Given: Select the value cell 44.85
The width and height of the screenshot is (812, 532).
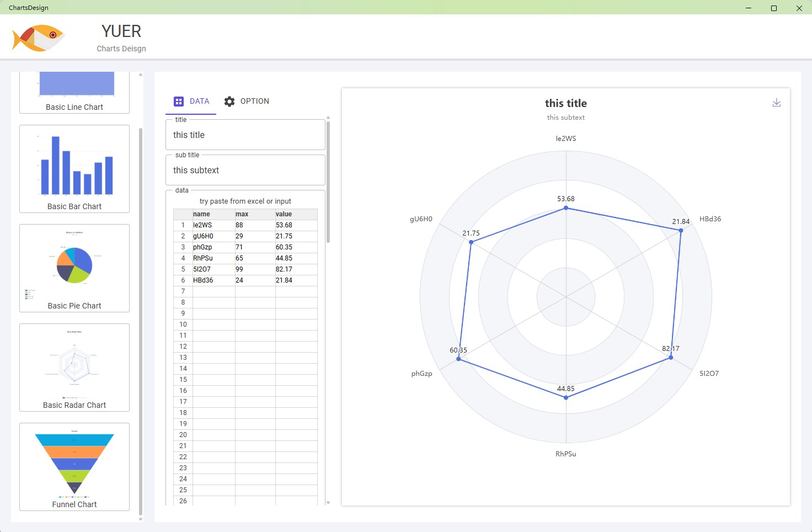Looking at the screenshot, I should 296,258.
